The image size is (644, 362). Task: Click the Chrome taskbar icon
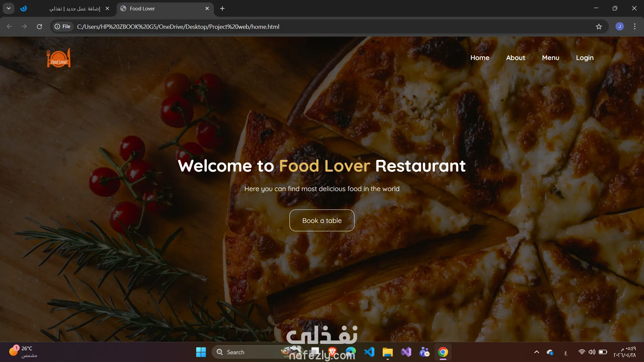tap(443, 352)
